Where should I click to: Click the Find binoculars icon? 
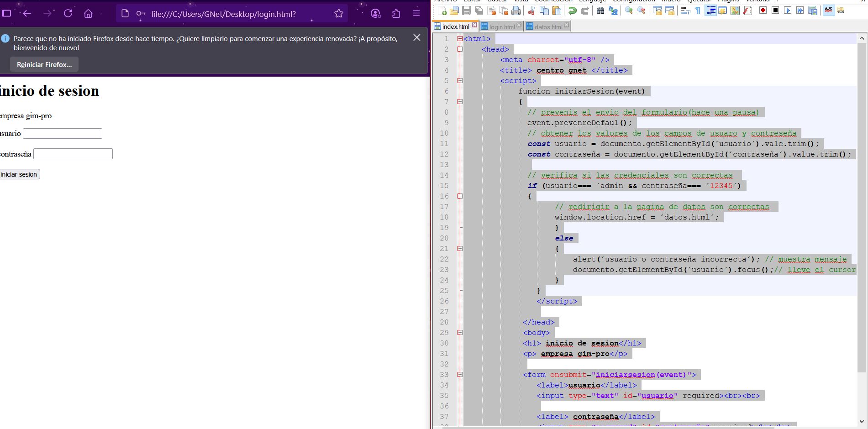pyautogui.click(x=600, y=10)
